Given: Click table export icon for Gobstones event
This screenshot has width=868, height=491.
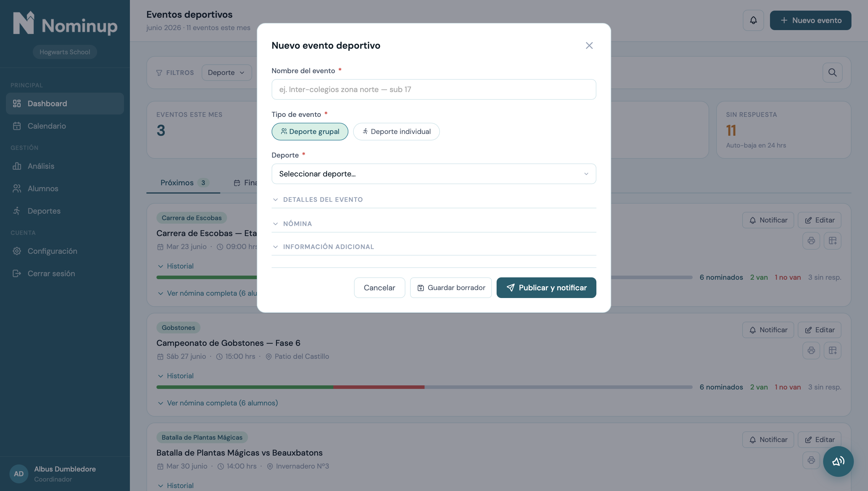Looking at the screenshot, I should (x=832, y=350).
